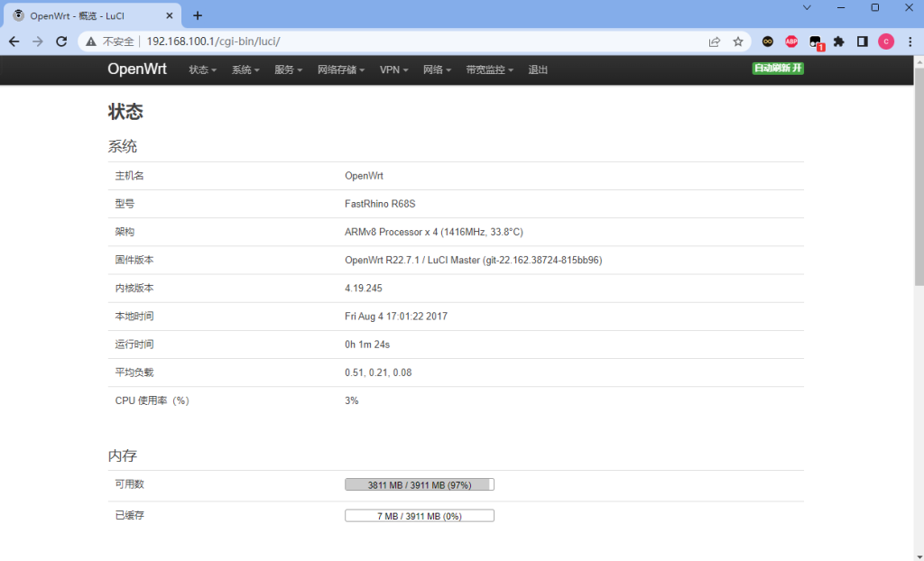The width and height of the screenshot is (924, 561).
Task: Open the Extensions puzzle icon
Action: (x=838, y=41)
